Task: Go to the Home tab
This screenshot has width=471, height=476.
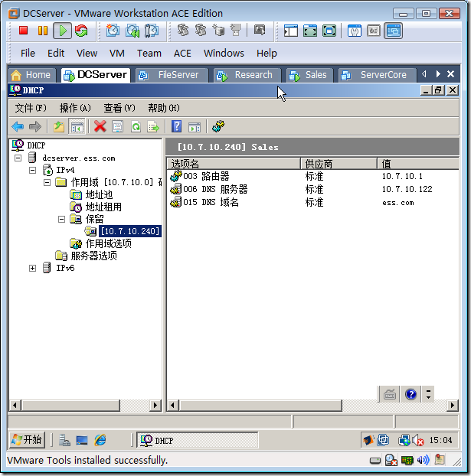Action: (x=32, y=75)
